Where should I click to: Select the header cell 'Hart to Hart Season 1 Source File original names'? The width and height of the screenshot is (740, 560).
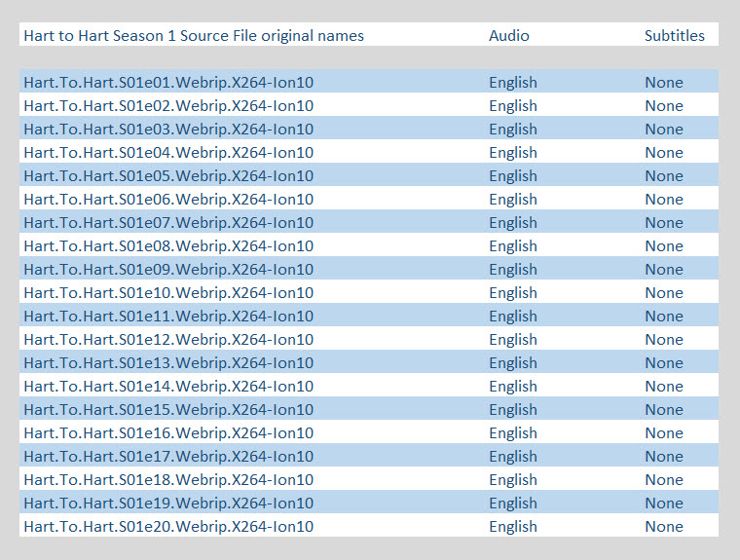194,35
